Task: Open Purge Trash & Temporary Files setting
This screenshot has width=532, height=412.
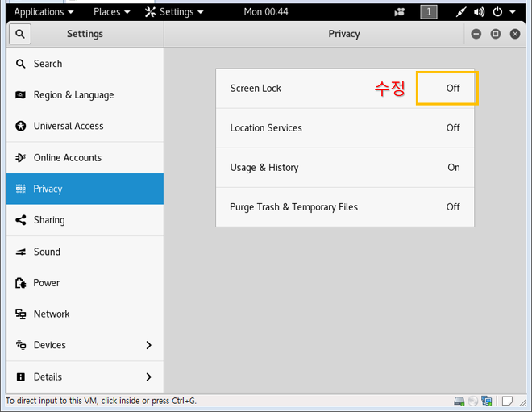Action: (345, 207)
